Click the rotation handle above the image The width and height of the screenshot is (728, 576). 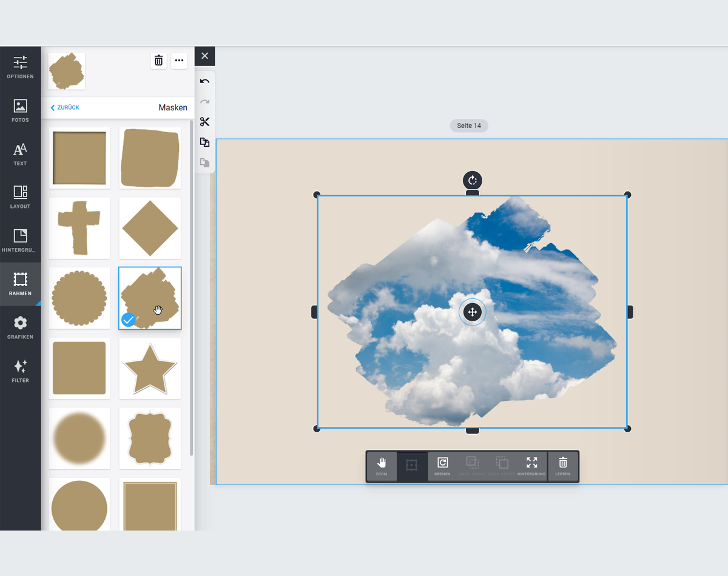tap(472, 180)
